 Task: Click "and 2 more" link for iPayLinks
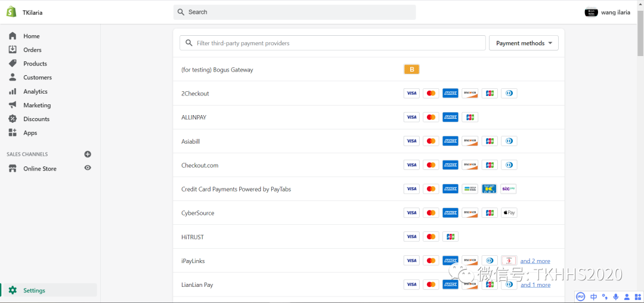tap(535, 261)
